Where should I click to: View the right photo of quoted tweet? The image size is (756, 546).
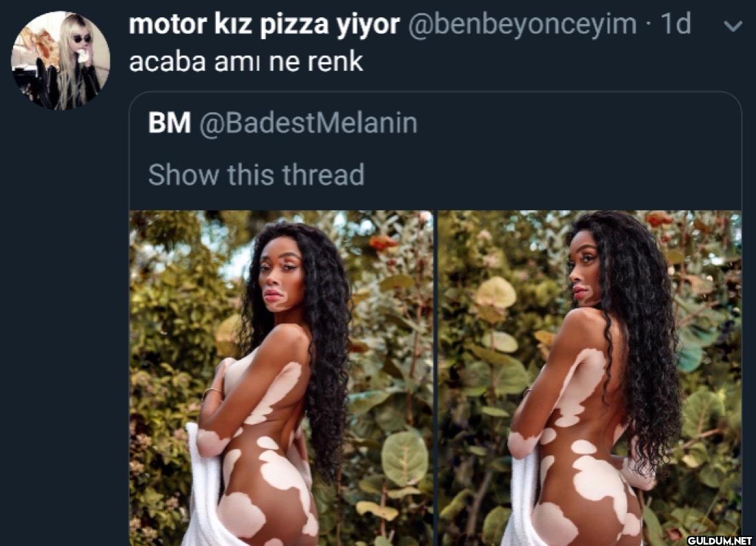tap(590, 378)
